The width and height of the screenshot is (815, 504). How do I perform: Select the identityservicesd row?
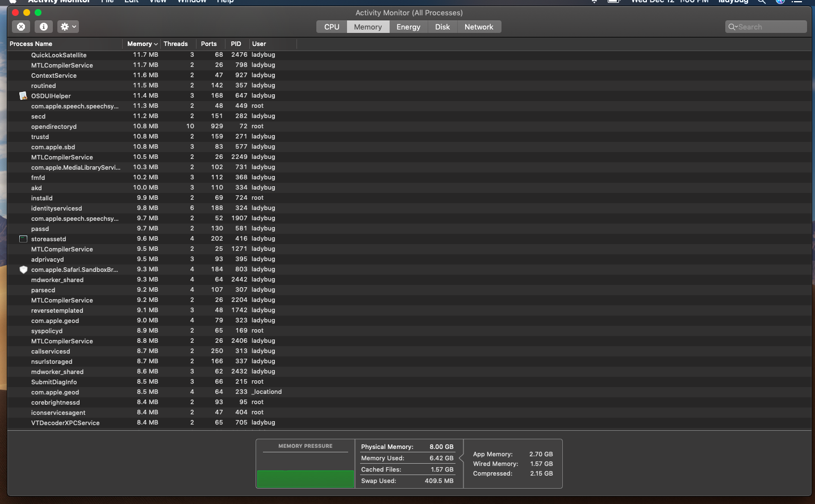point(409,208)
